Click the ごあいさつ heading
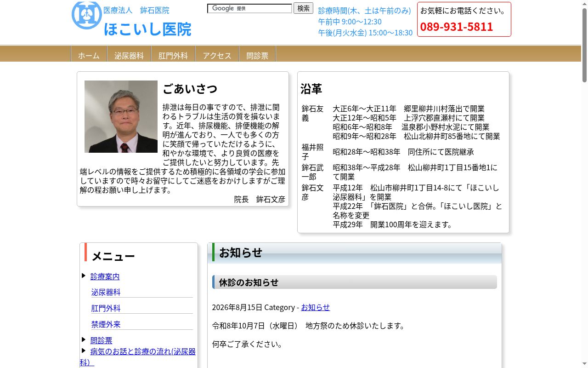The width and height of the screenshot is (588, 368). tap(190, 88)
